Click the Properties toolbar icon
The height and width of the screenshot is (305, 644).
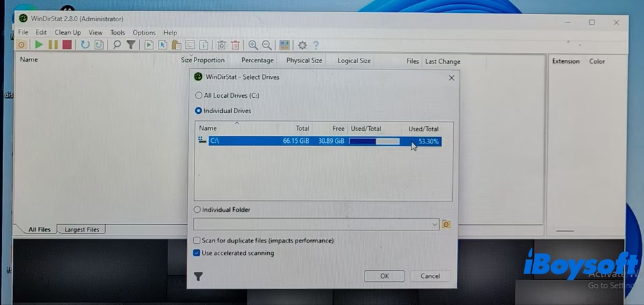click(x=204, y=45)
